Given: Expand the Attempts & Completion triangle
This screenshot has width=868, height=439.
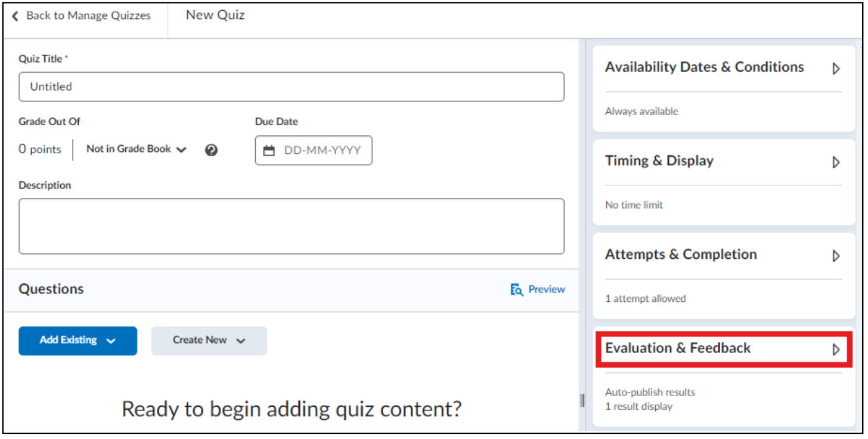Looking at the screenshot, I should [836, 256].
